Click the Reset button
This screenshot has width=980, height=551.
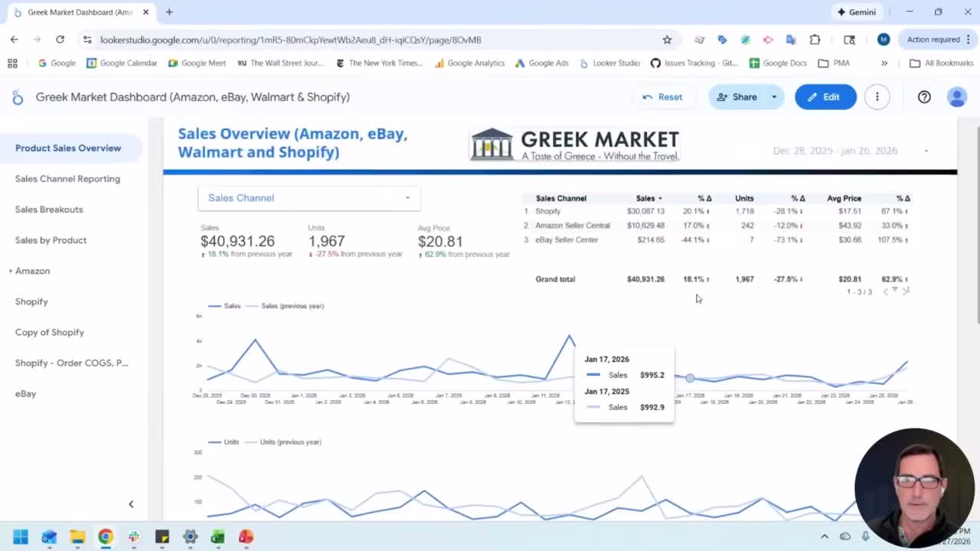click(662, 97)
